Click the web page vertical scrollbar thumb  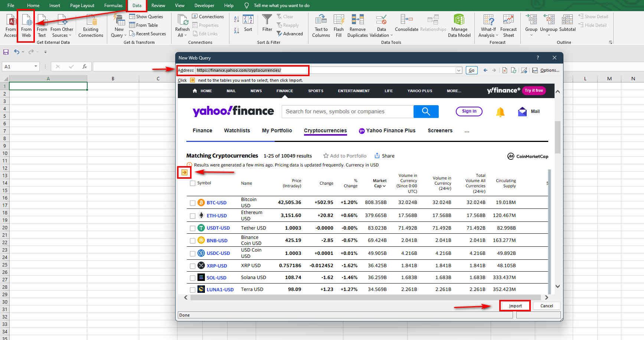pos(557,137)
